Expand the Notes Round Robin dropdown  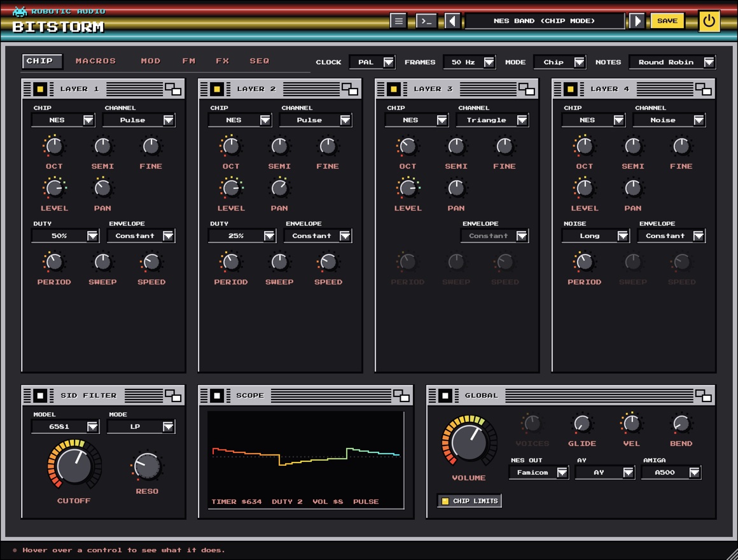pos(672,62)
